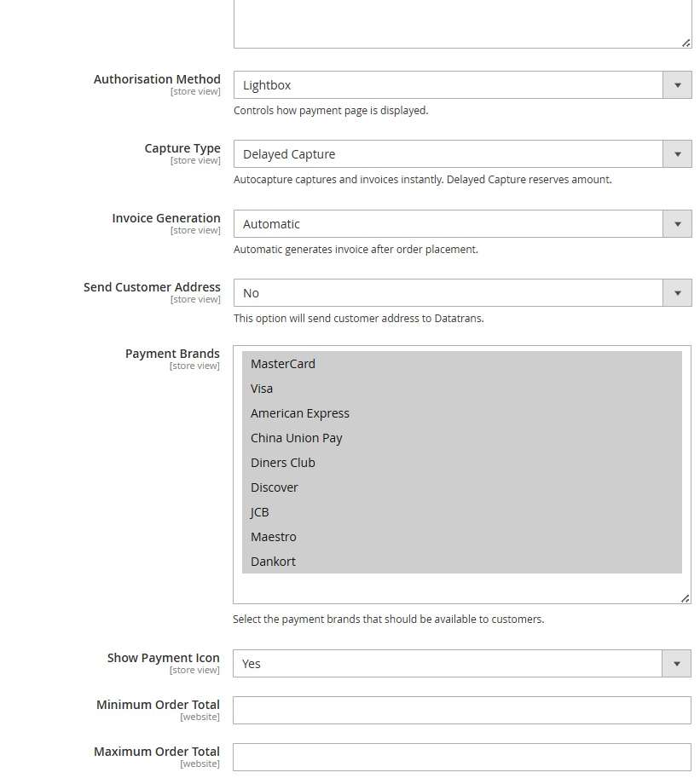Click inside the top text area
700x784 pixels.
(x=461, y=21)
